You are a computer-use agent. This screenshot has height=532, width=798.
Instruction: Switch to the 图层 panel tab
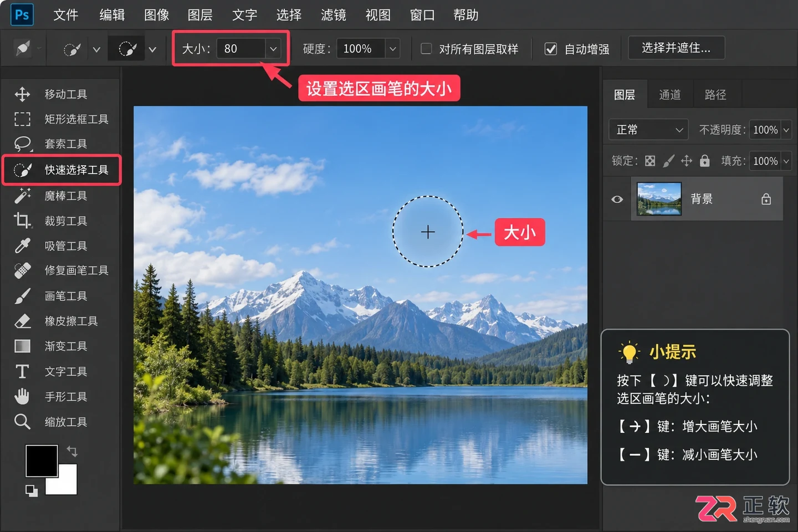(625, 95)
